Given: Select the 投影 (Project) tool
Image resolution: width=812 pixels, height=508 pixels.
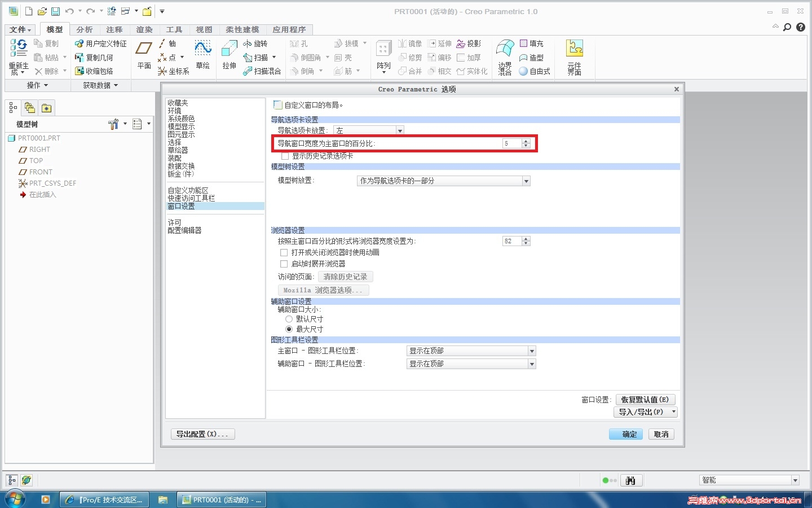Looking at the screenshot, I should tap(469, 43).
